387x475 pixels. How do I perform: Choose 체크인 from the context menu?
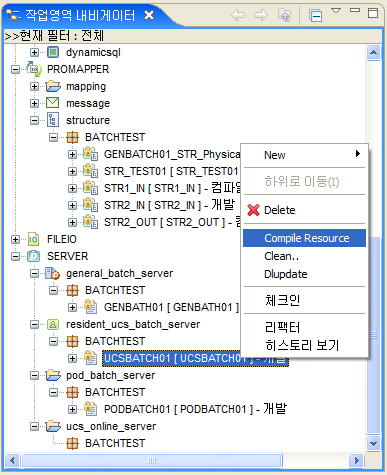tap(305, 301)
